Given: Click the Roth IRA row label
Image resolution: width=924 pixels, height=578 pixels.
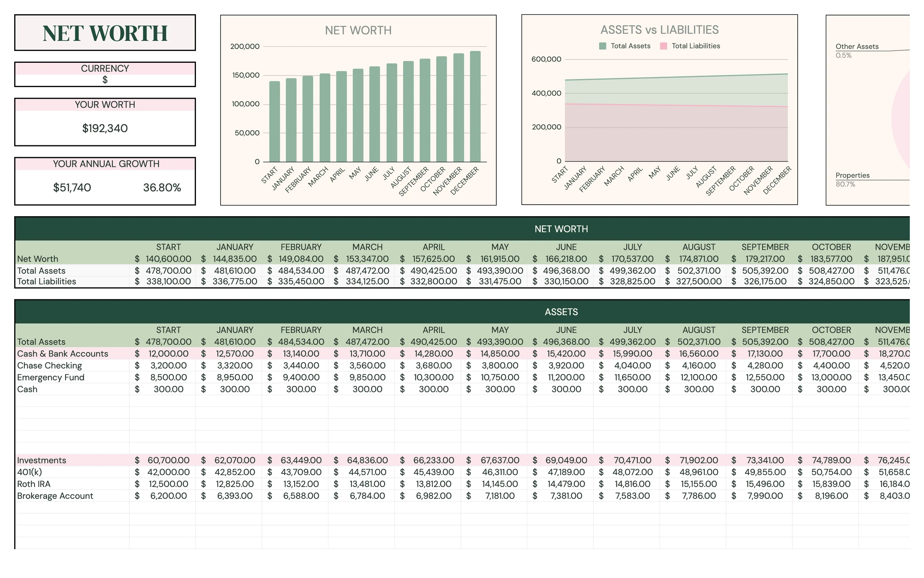Looking at the screenshot, I should pos(33,484).
